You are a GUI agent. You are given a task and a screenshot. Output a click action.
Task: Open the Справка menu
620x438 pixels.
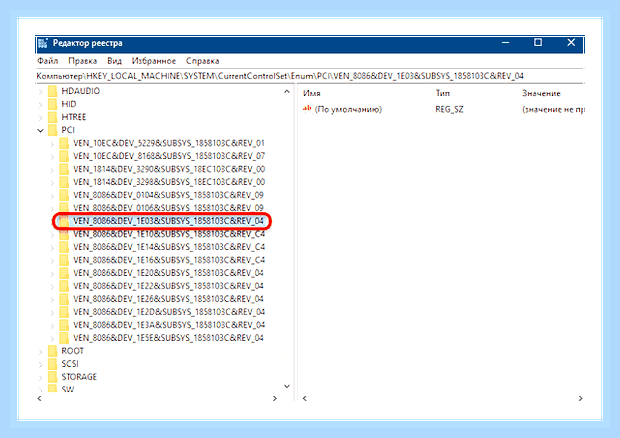coord(202,61)
